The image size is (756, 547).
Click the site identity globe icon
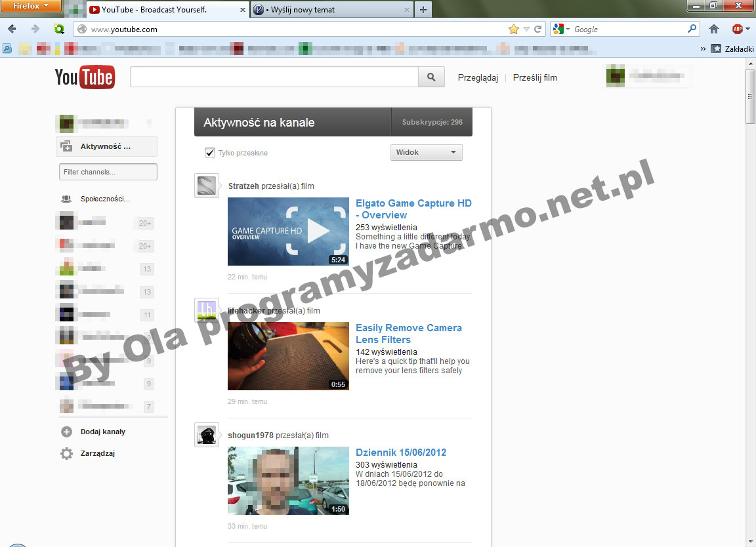point(82,29)
